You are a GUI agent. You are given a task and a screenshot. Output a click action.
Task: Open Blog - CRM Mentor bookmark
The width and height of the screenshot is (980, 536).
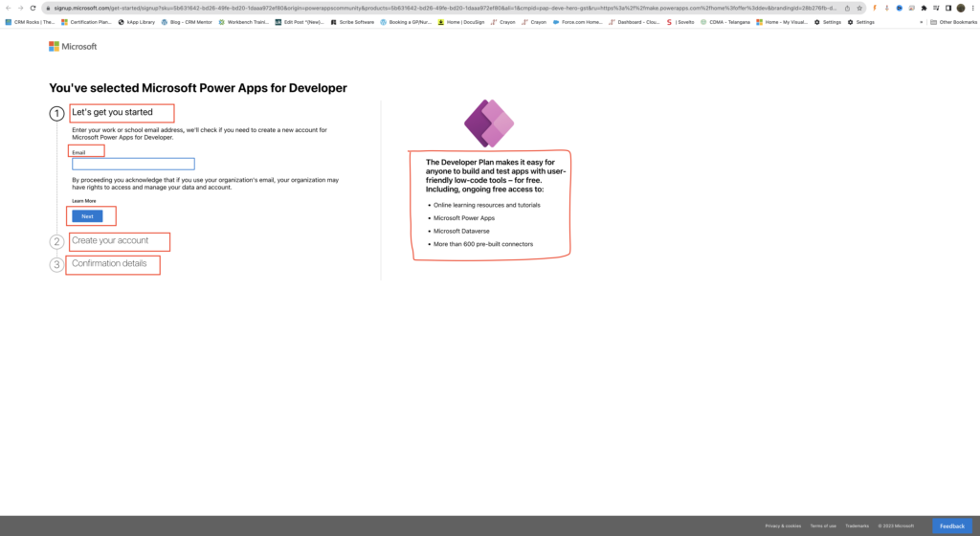coord(187,22)
